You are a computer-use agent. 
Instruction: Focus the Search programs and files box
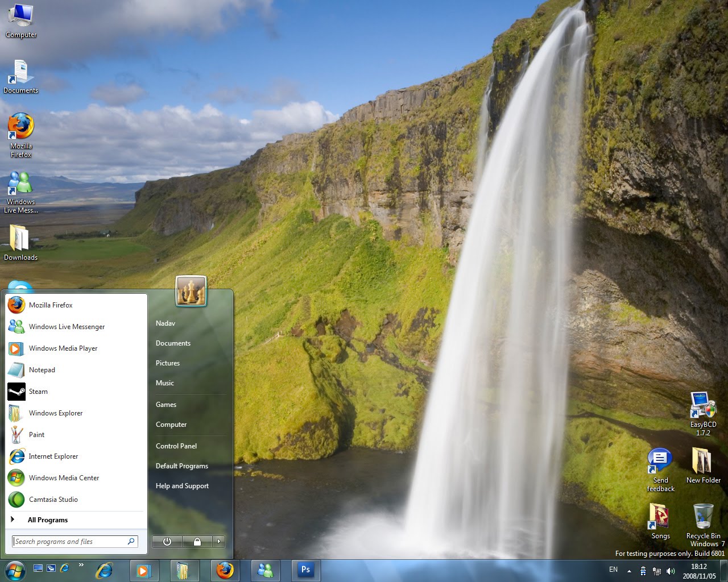75,542
